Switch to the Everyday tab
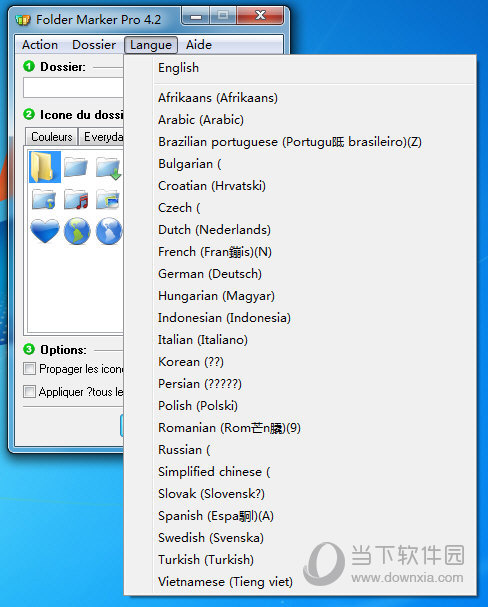 (x=102, y=137)
